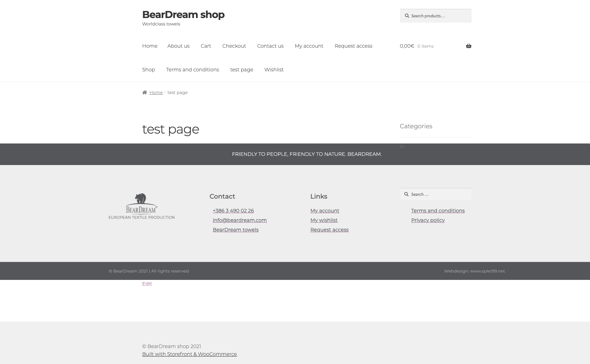This screenshot has height=364, width=590.
Task: Click Webdesign: www.splet99.net credit text
Action: (x=474, y=271)
